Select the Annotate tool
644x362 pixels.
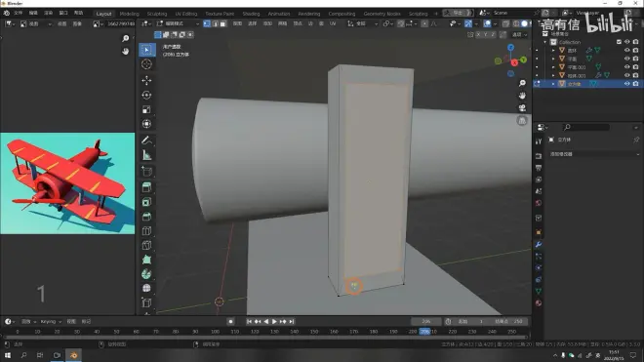click(146, 141)
